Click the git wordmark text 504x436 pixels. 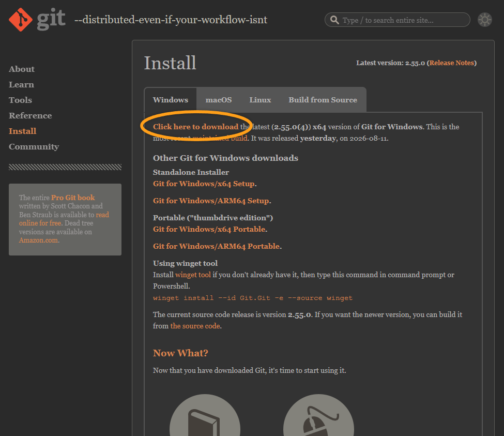[51, 19]
